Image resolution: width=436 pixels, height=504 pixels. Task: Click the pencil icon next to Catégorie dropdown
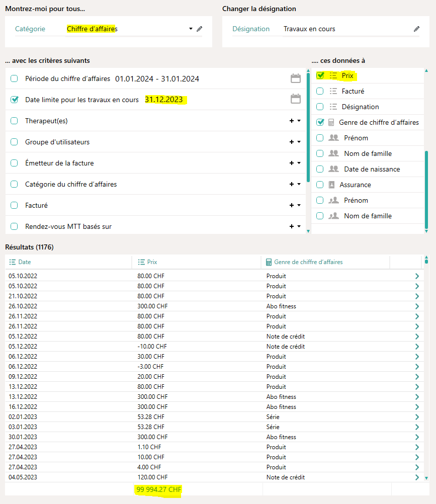coord(199,29)
